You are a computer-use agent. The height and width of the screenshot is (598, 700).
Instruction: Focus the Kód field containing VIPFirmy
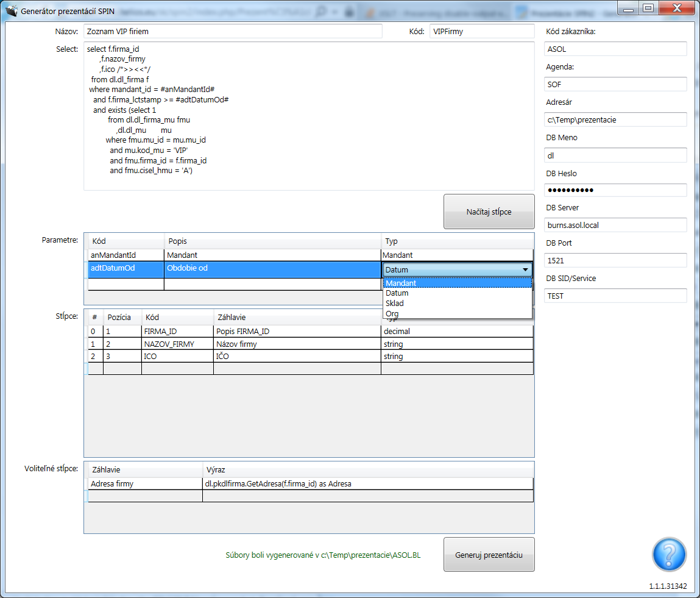481,31
